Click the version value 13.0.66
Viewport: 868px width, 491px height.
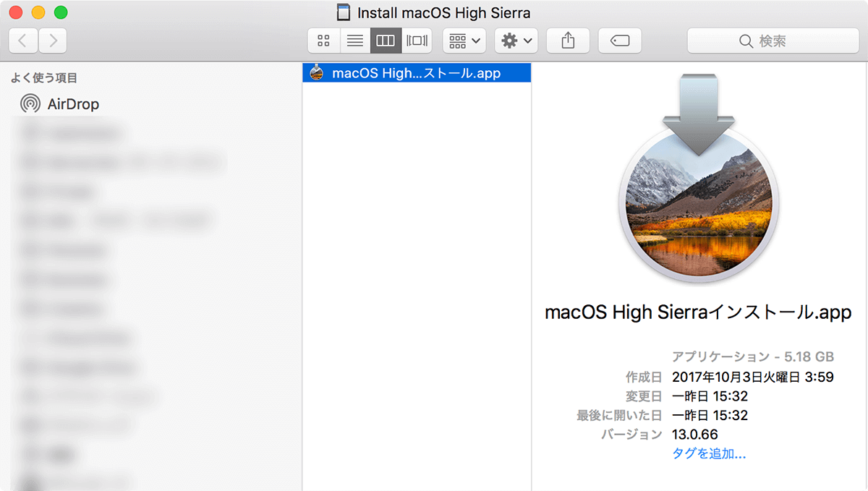(695, 434)
